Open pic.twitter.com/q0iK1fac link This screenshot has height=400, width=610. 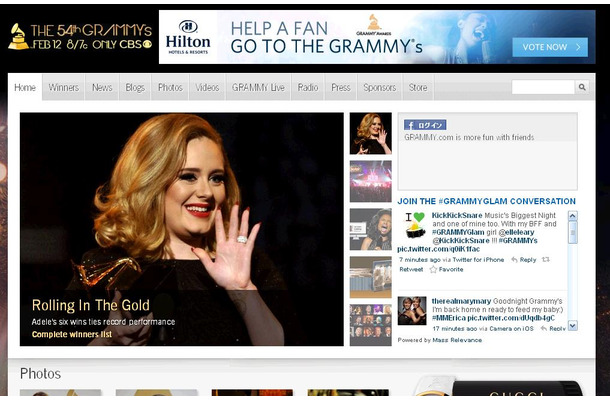click(x=438, y=249)
